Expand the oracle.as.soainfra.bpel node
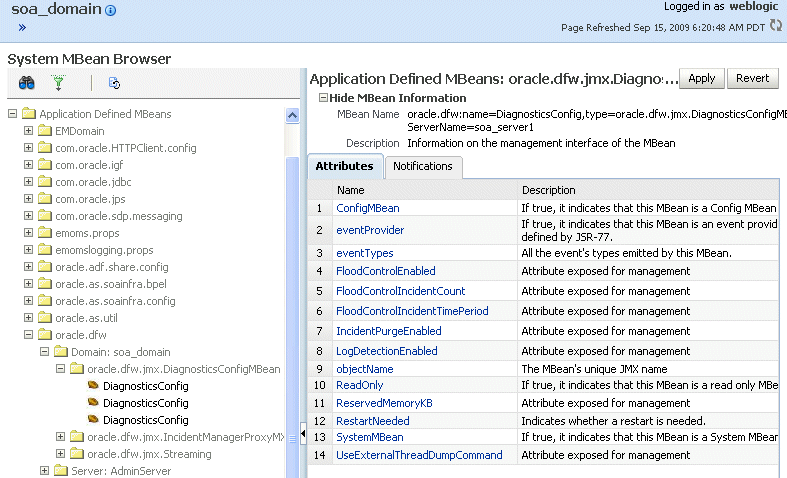 [x=29, y=284]
